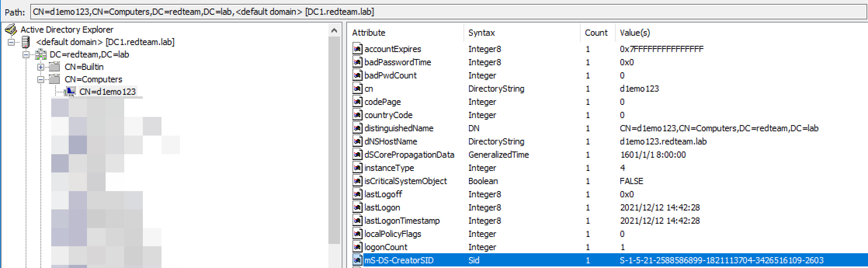
Task: Click the tree pane scroll up arrow
Action: [x=334, y=30]
